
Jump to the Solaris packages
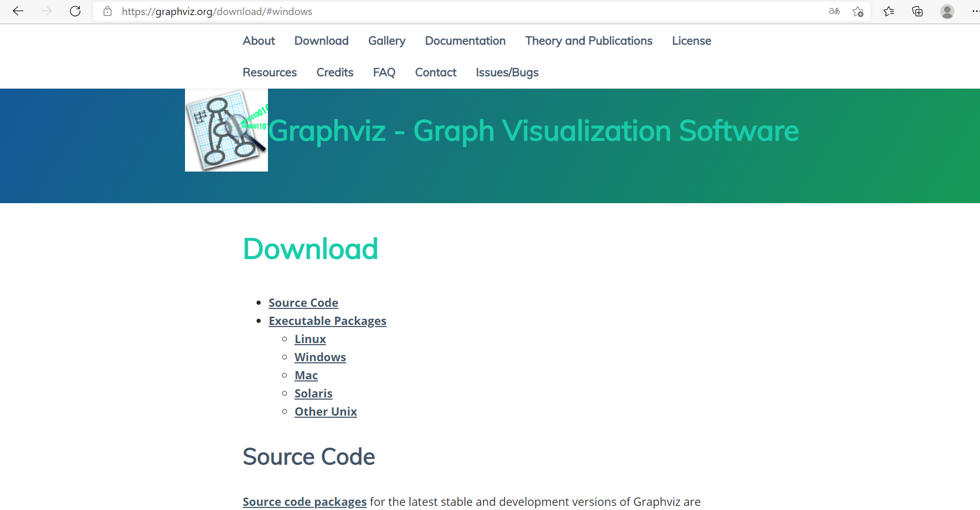point(314,393)
